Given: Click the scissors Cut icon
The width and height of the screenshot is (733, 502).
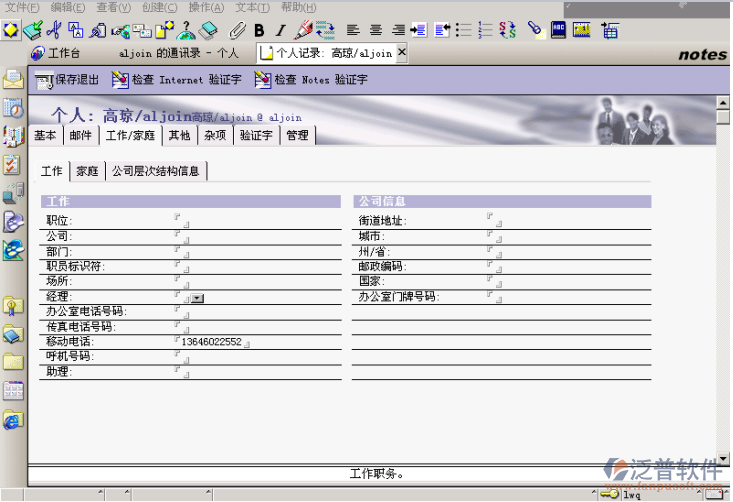Looking at the screenshot, I should tap(55, 30).
